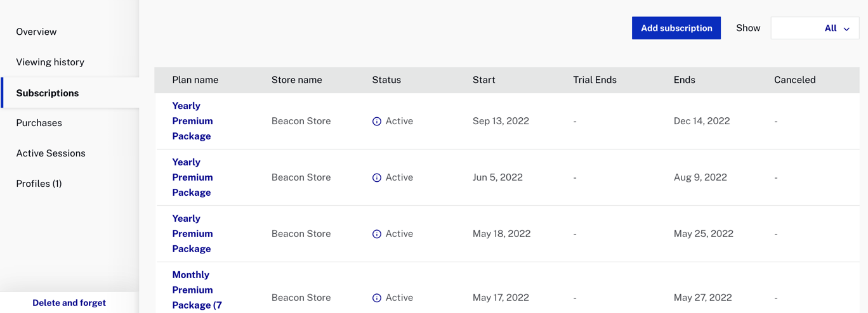
Task: Open Purchases from the sidebar
Action: [x=39, y=123]
